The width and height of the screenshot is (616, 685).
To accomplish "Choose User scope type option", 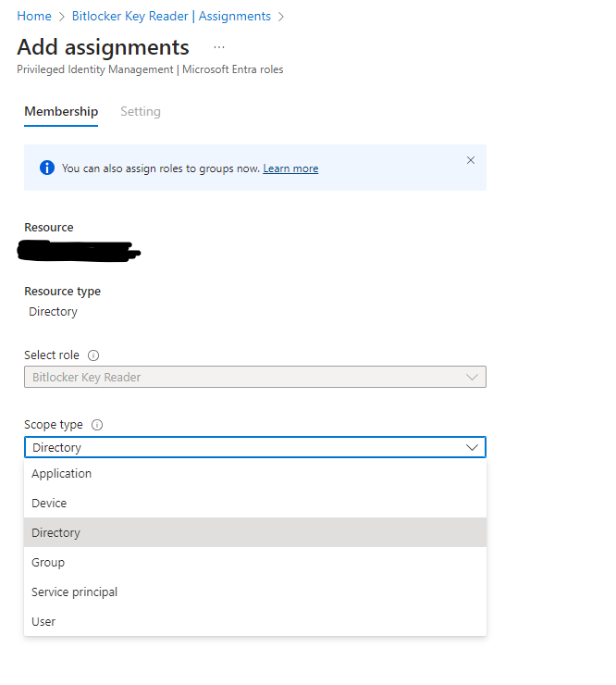I will (x=255, y=622).
